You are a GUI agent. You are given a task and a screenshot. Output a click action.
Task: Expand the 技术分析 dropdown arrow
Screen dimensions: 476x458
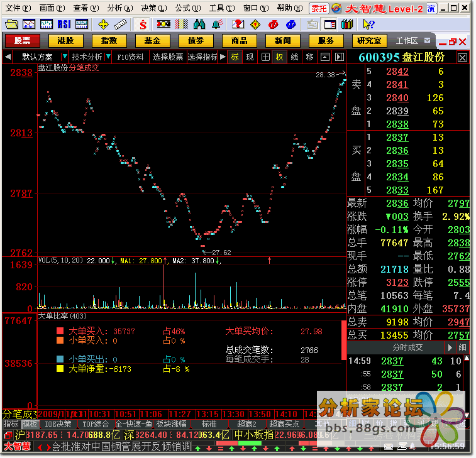point(108,57)
